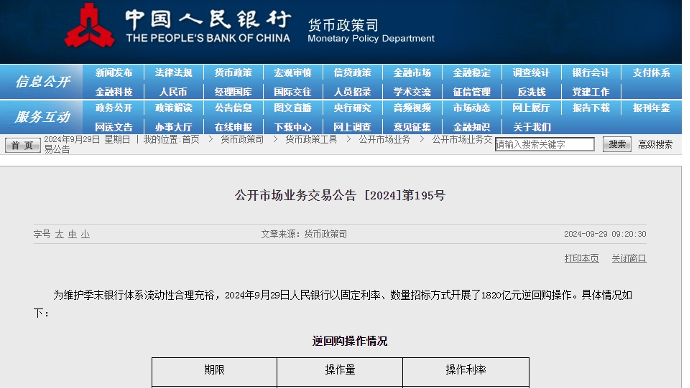690x388 pixels.
Task: Open 政务公开 under 服务互动
Action: pos(114,108)
